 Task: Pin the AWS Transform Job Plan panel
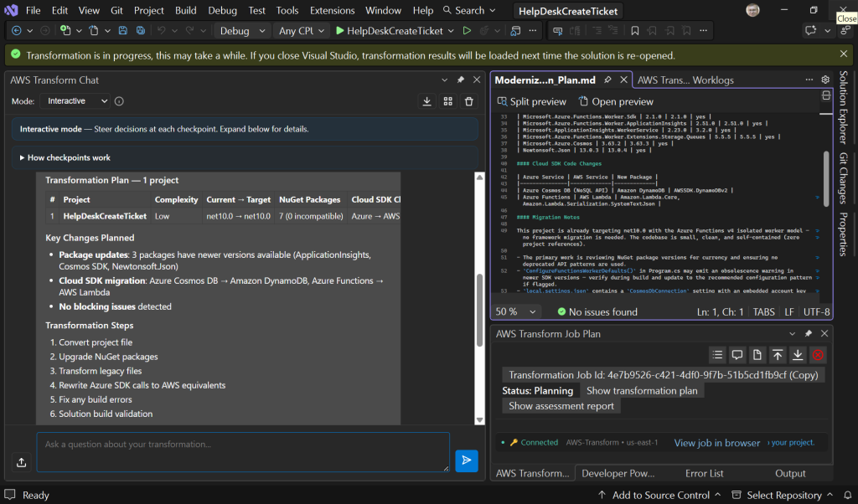pyautogui.click(x=809, y=333)
